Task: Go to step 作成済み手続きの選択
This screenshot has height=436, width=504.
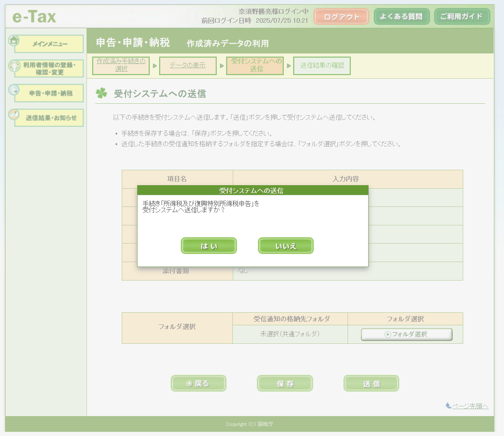Action: [121, 65]
